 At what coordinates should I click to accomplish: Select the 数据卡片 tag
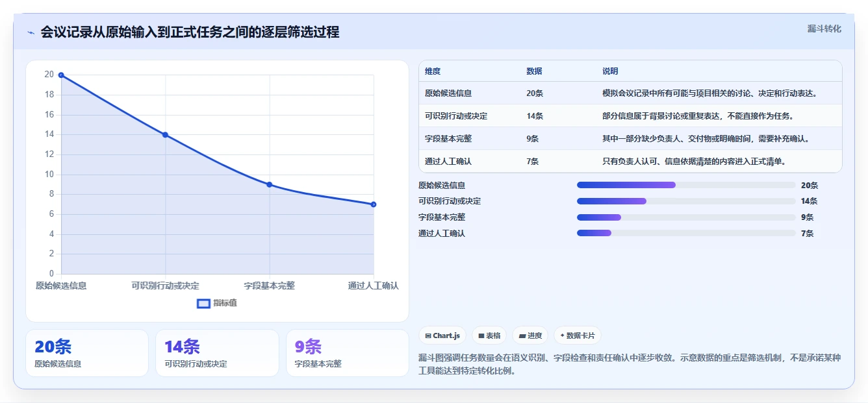[x=578, y=336]
